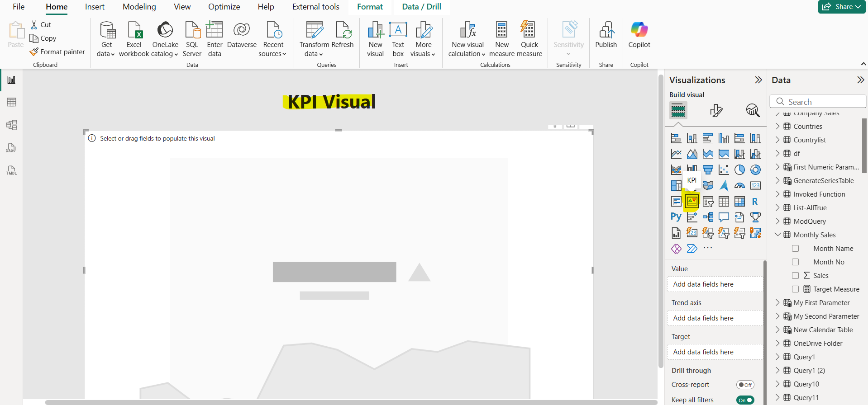Click the Publish icon in ribbon
The image size is (868, 405).
click(x=606, y=35)
